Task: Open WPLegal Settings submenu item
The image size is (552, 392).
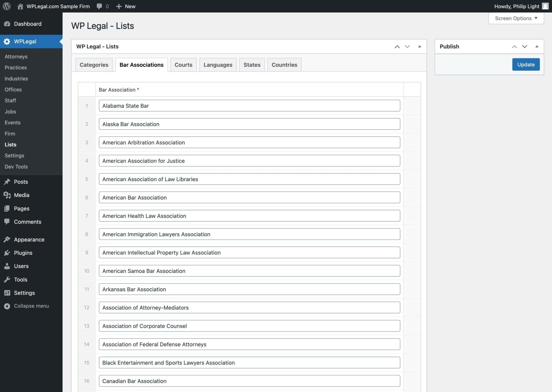Action: click(x=15, y=156)
